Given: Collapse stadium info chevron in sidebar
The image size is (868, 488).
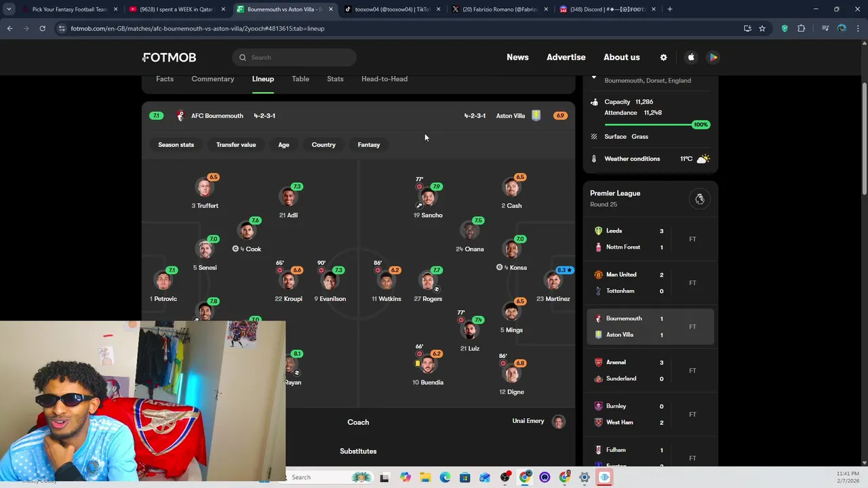Looking at the screenshot, I should [x=594, y=77].
